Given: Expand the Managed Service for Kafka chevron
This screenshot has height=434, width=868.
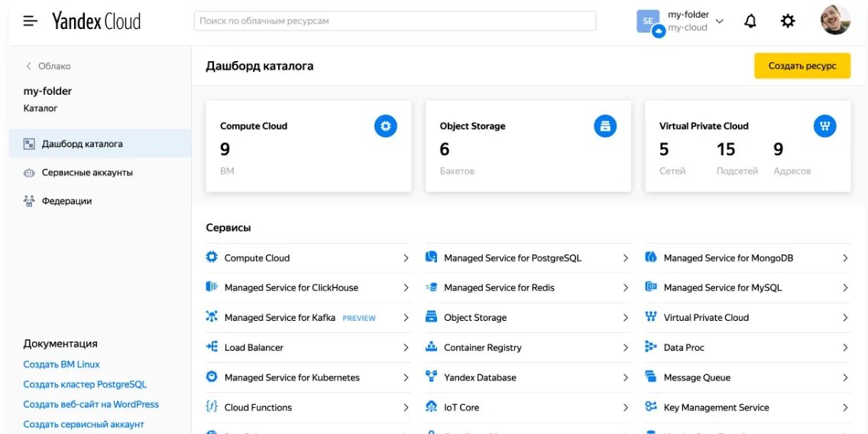Looking at the screenshot, I should click(x=406, y=318).
